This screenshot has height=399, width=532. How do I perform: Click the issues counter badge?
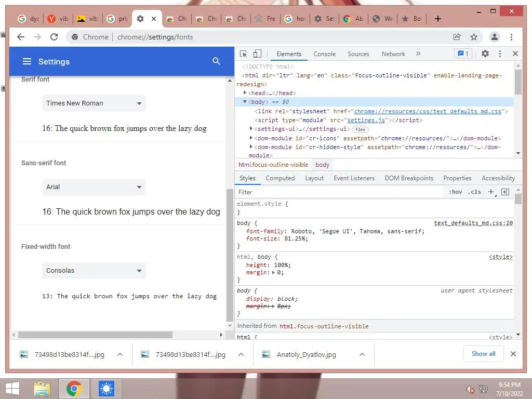tap(463, 54)
